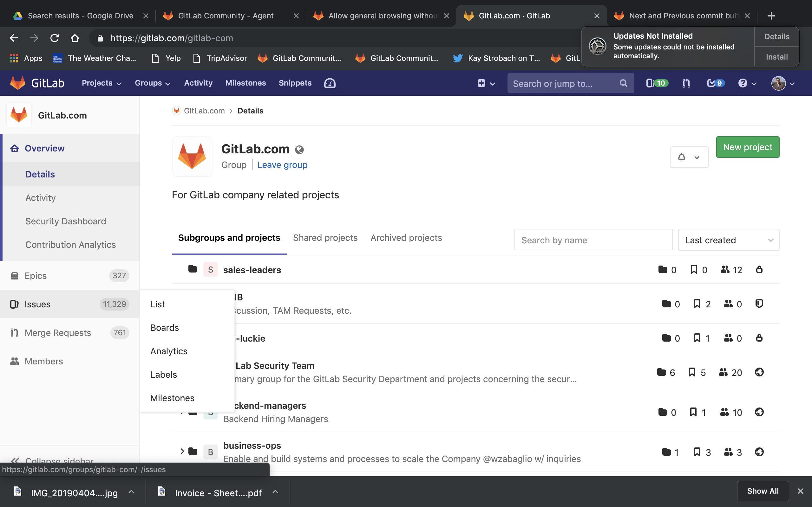The width and height of the screenshot is (812, 507).
Task: Open the notification bell dropdown
Action: click(689, 157)
